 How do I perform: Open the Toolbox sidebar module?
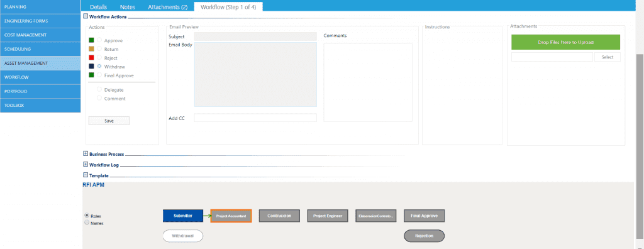(40, 105)
